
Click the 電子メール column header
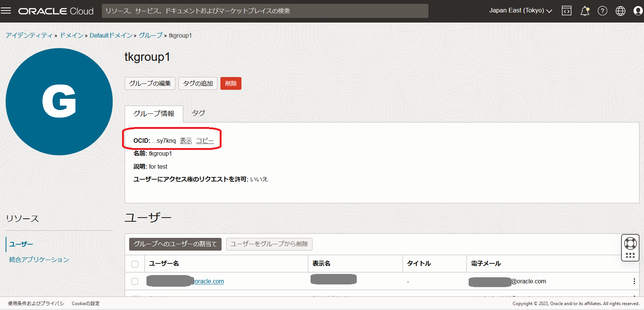486,263
